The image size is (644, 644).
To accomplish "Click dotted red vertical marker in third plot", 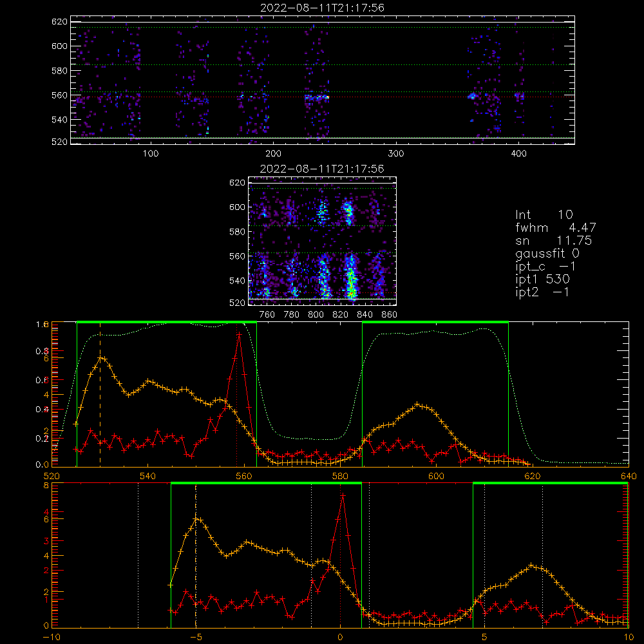I will [x=237, y=394].
